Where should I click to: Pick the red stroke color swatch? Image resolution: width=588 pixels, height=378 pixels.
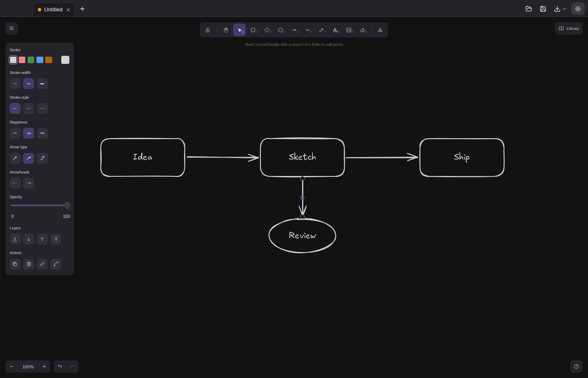(22, 60)
